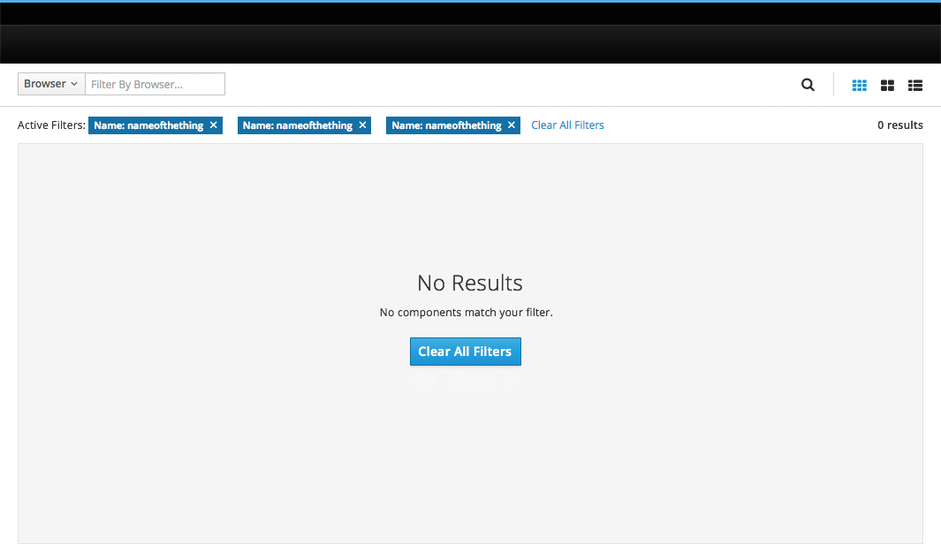Focus the Filter By Browser input field
This screenshot has width=941, height=560.
pos(155,84)
